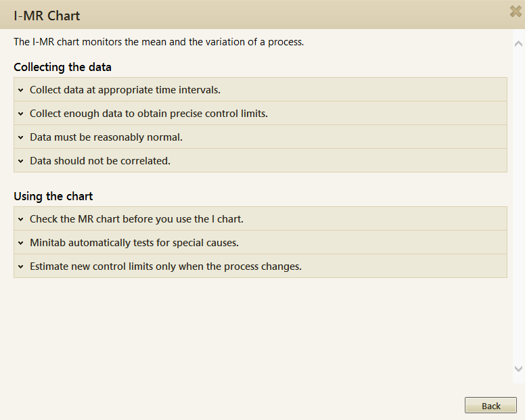Click chevron next to 'Data should not be correlated'
The image size is (525, 420).
[x=21, y=161]
